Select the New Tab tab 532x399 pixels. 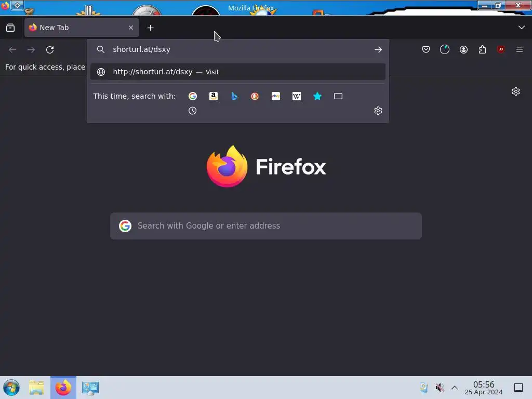coord(82,28)
